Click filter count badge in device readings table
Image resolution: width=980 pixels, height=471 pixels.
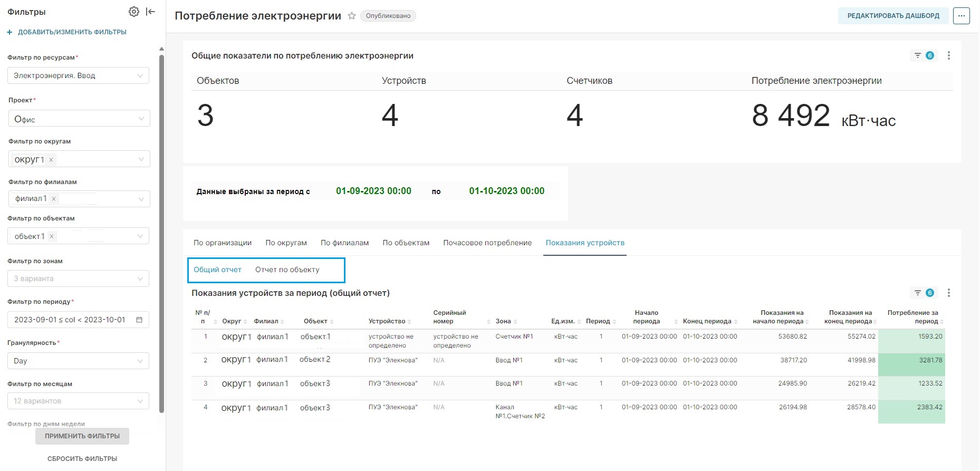pos(924,293)
